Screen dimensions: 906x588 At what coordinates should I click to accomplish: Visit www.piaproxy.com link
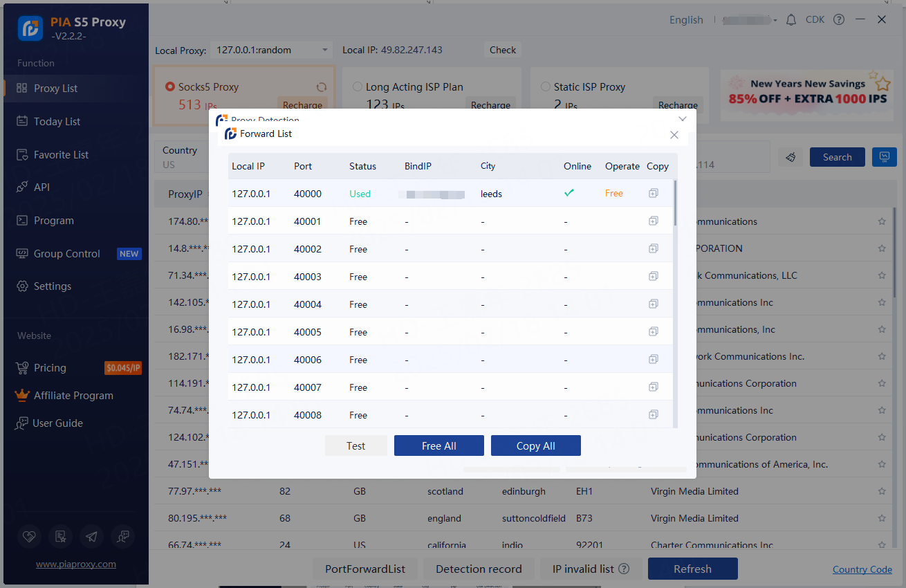click(x=76, y=564)
